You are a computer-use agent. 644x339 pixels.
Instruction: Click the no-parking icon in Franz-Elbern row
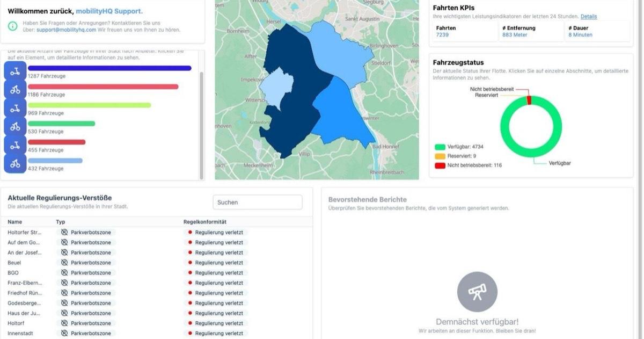point(64,283)
